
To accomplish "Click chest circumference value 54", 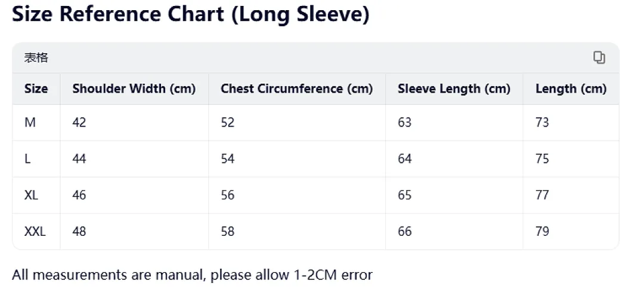I will (228, 159).
